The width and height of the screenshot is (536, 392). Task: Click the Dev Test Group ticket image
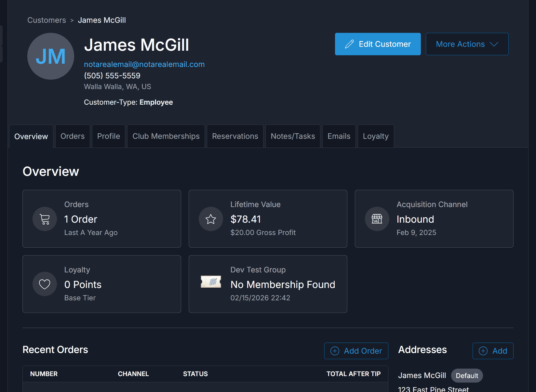[211, 282]
